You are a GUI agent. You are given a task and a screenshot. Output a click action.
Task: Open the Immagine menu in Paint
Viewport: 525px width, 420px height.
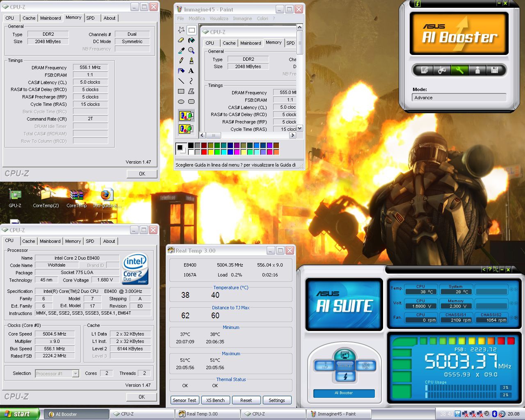pyautogui.click(x=242, y=18)
